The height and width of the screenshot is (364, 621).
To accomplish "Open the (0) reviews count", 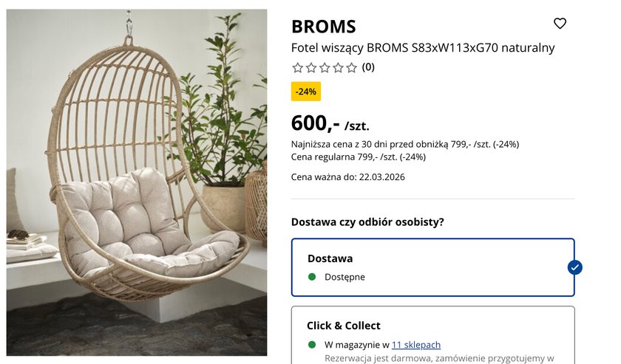I will point(368,67).
